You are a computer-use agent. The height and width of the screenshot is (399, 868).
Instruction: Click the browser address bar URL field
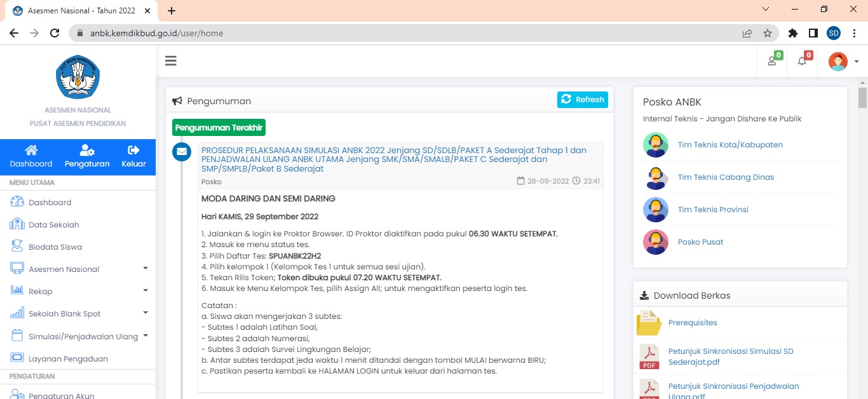(407, 33)
